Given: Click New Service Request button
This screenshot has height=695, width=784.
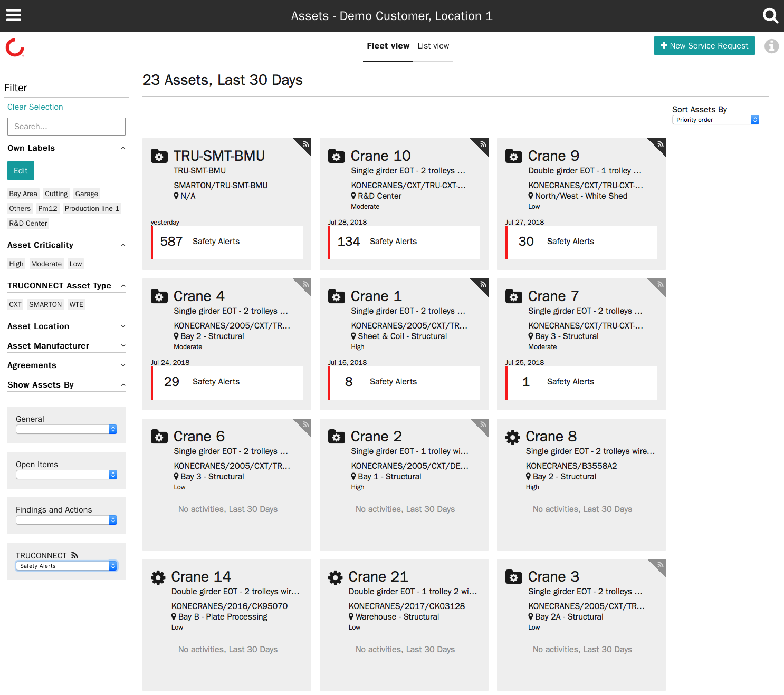Looking at the screenshot, I should click(x=704, y=46).
